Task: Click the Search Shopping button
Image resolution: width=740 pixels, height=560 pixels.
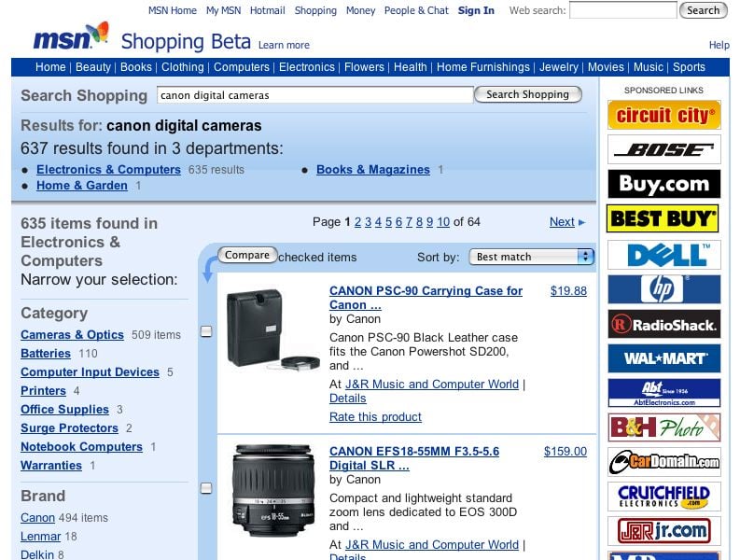Action: coord(527,94)
